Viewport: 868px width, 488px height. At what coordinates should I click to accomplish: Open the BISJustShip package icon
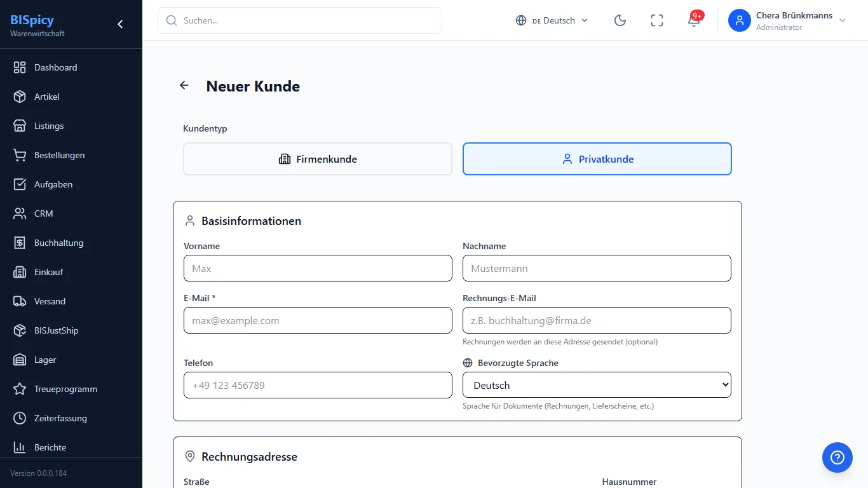pyautogui.click(x=20, y=330)
